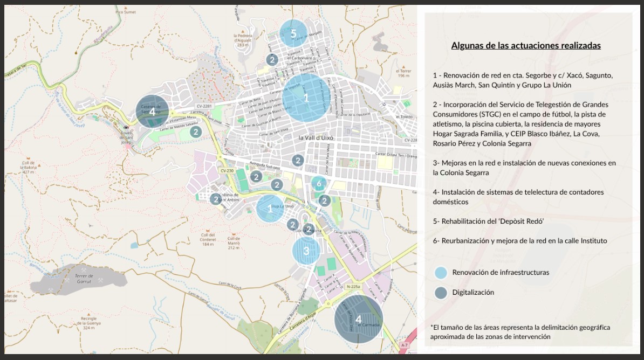Click the large marker 1 over Carretera de Segorbe
Viewport: 644px width, 360px height.
pyautogui.click(x=306, y=98)
